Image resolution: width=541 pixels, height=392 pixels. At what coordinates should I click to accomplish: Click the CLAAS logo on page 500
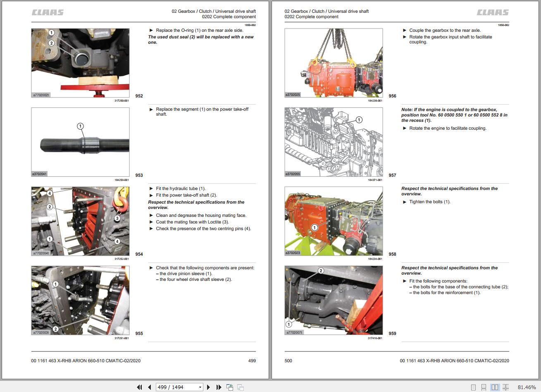coord(493,12)
